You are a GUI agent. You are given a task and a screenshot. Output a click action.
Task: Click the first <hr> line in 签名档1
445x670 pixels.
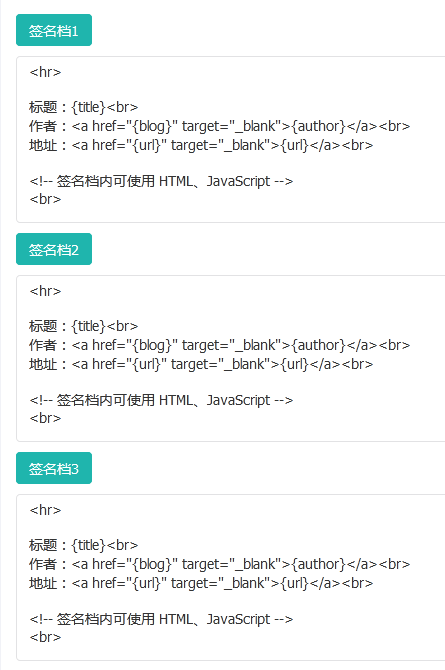[x=45, y=72]
